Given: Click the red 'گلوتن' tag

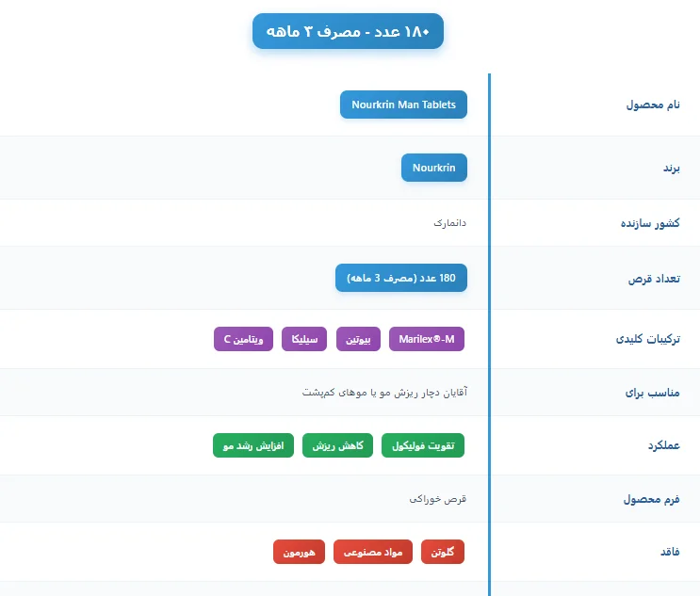Looking at the screenshot, I should pyautogui.click(x=443, y=552).
